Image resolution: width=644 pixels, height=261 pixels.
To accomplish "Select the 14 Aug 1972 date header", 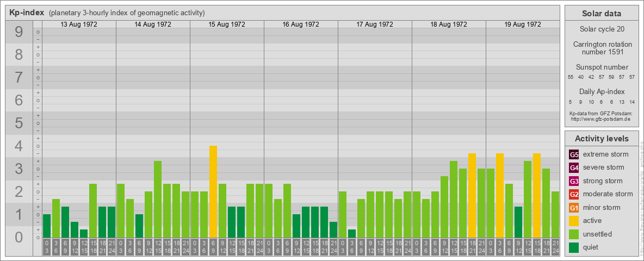I will point(153,24).
